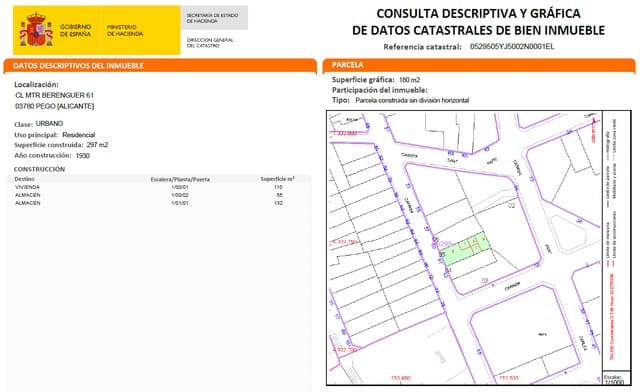Select address 'CL MTR BERENGUER 61'
Viewport: 640px width, 392px height.
click(x=54, y=95)
